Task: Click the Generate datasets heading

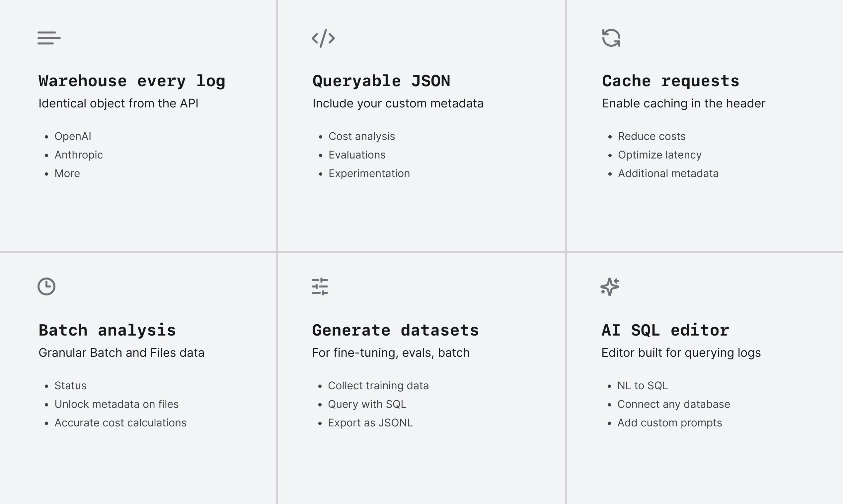Action: point(395,331)
